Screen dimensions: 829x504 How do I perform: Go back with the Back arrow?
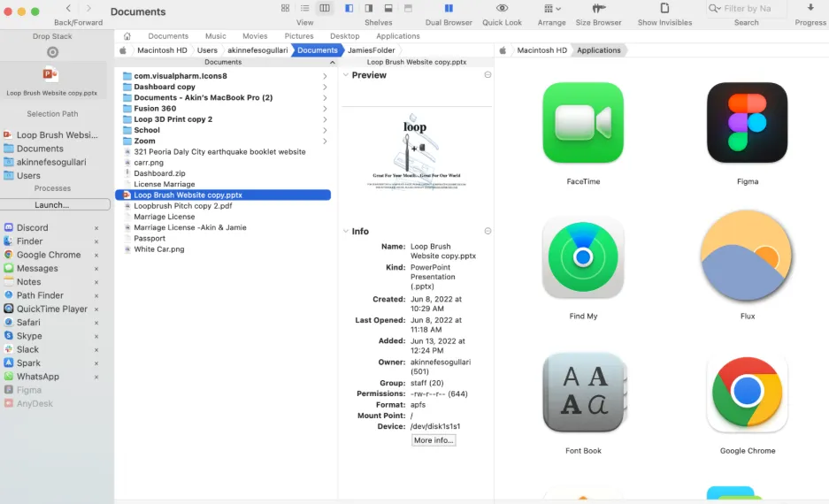pos(68,8)
